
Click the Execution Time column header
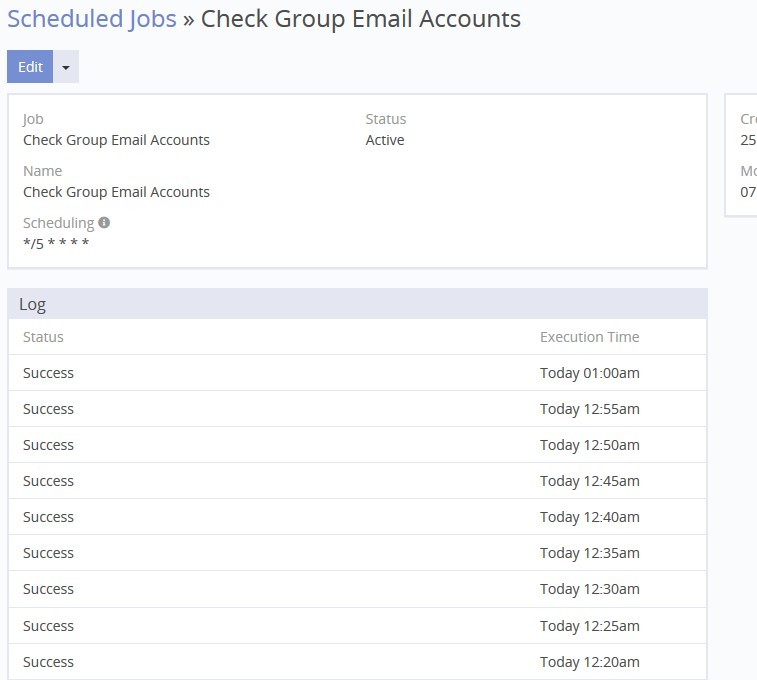click(x=589, y=337)
